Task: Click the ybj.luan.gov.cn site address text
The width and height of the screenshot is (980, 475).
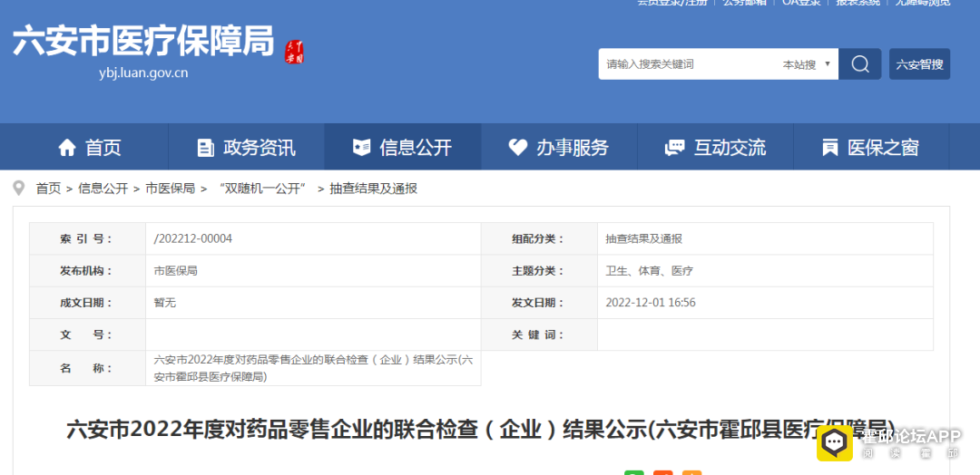Action: [143, 73]
